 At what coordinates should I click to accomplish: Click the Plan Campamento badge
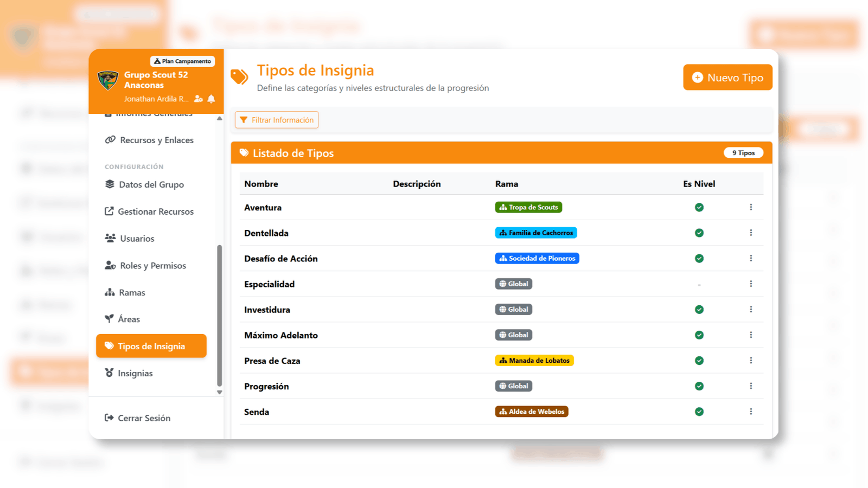(x=182, y=61)
